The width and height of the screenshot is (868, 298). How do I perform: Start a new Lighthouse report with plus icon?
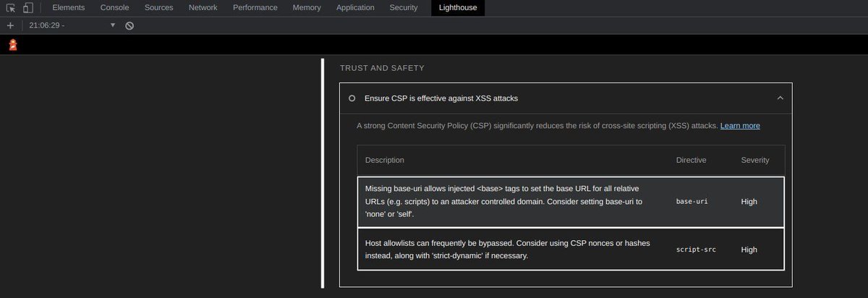(x=10, y=25)
